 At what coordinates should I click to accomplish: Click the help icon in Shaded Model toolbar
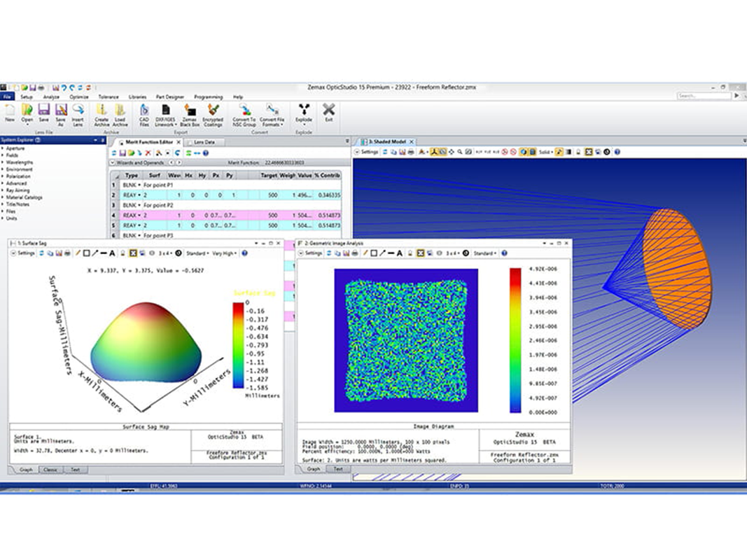point(617,152)
